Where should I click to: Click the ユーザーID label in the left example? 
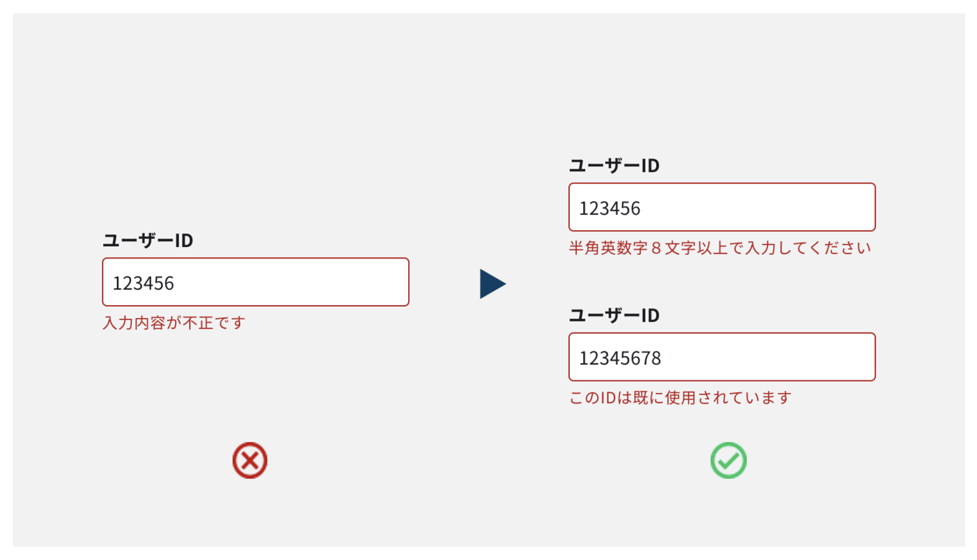(148, 240)
